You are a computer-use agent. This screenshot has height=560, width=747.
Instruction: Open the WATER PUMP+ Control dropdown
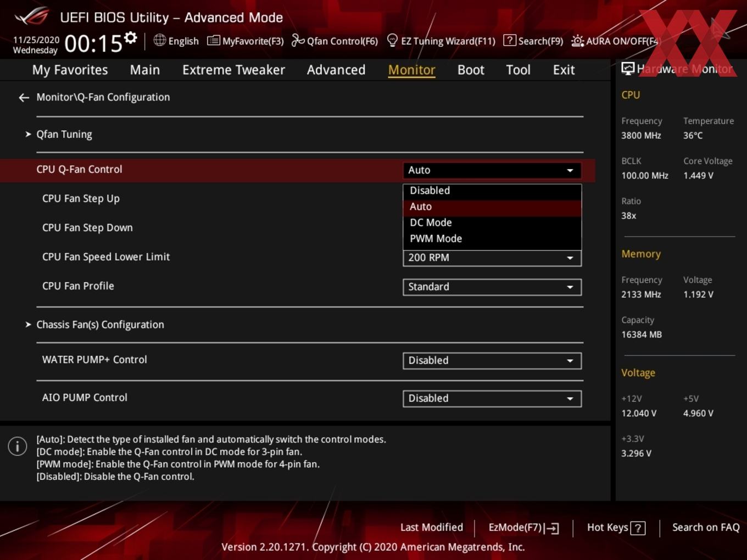pos(492,361)
